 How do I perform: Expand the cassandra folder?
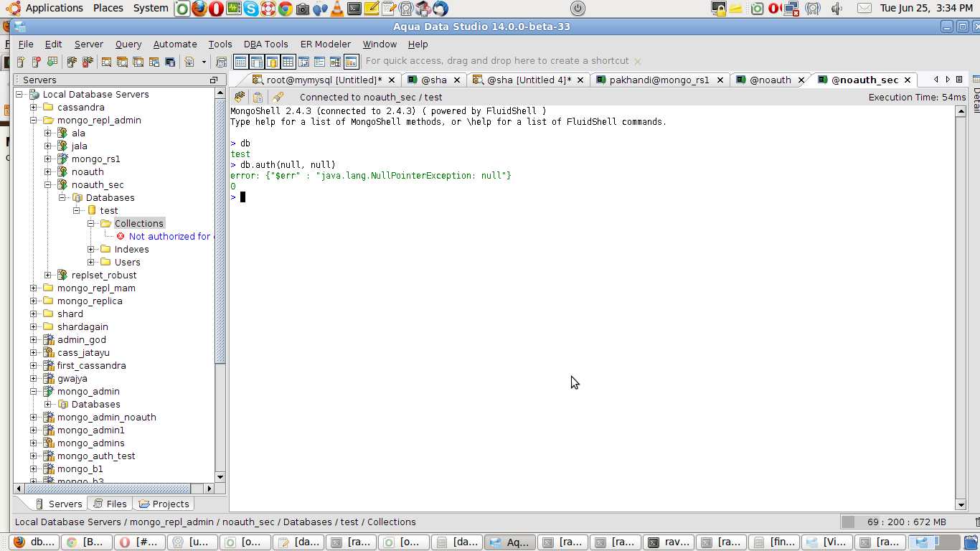34,107
